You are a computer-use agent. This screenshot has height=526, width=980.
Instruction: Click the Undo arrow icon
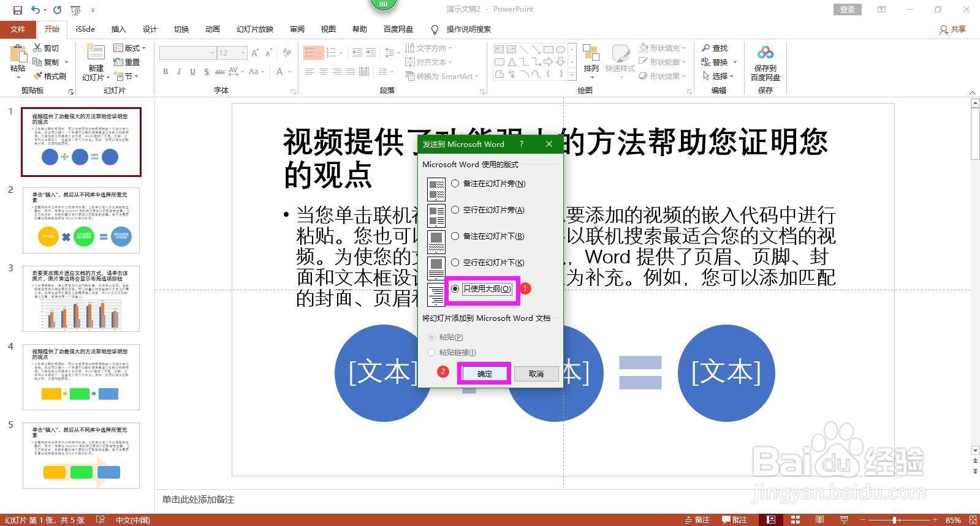coord(36,10)
